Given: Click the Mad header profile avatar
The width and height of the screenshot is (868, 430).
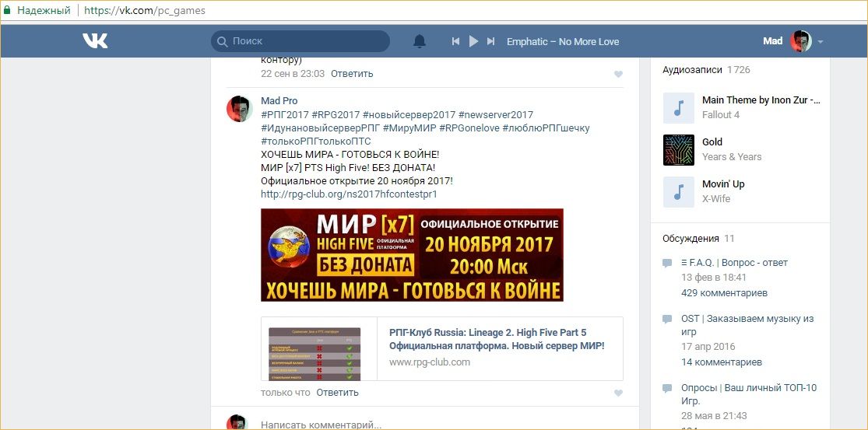Looking at the screenshot, I should coord(800,41).
